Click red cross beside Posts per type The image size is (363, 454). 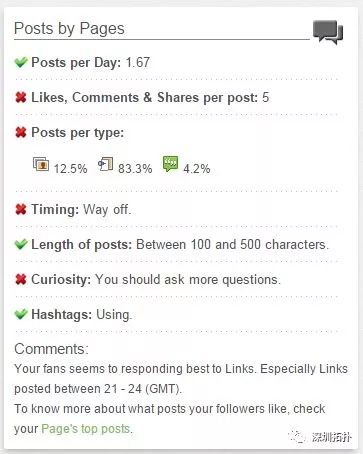(x=21, y=132)
